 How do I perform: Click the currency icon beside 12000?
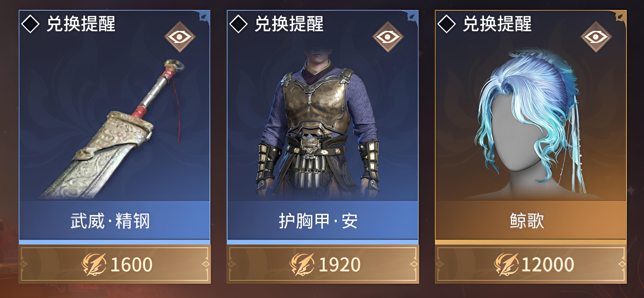point(506,264)
